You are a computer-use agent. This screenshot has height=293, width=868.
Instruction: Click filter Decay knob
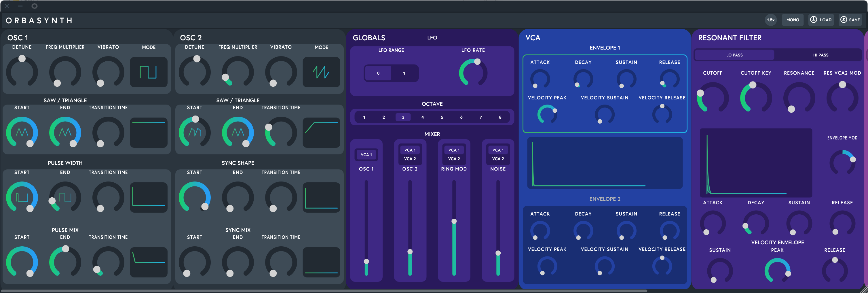756,223
